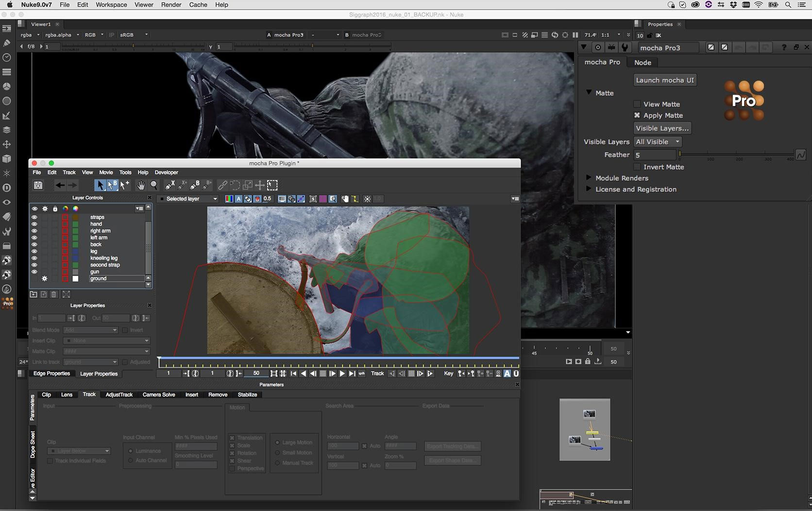812x511 pixels.
Task: Toggle visibility eye of gun layer
Action: (x=34, y=272)
